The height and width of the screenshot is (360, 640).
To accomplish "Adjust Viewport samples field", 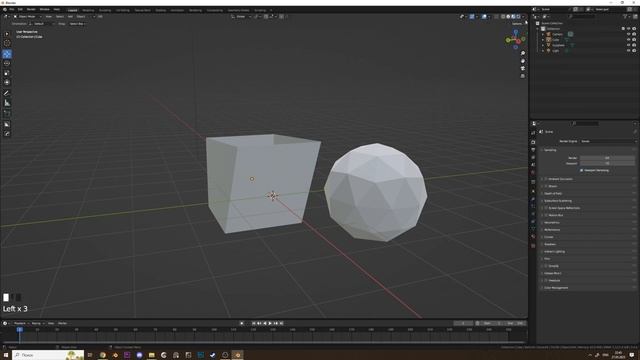I will (607, 163).
